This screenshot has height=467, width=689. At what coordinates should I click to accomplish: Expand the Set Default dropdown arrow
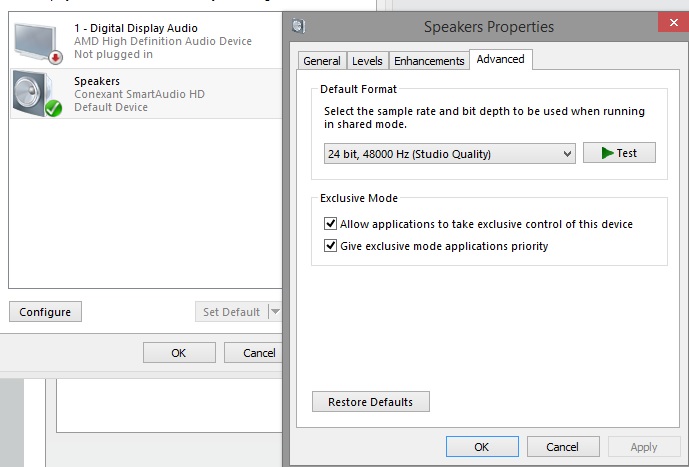275,312
